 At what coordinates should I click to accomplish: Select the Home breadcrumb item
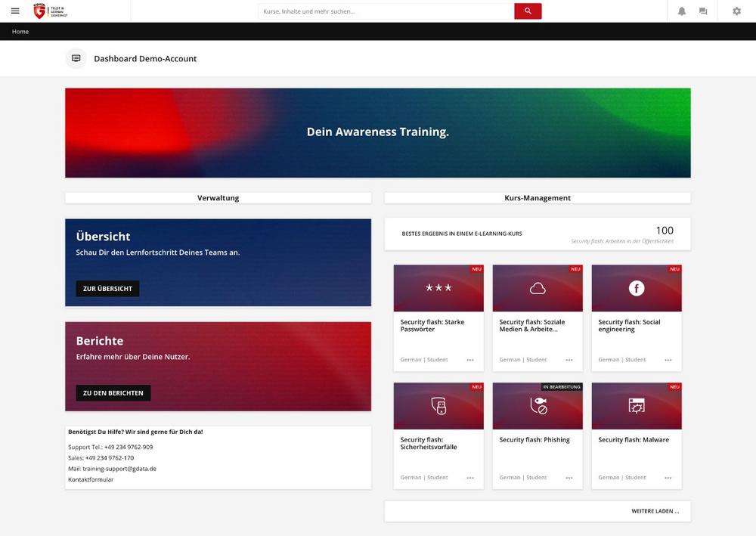coord(20,32)
